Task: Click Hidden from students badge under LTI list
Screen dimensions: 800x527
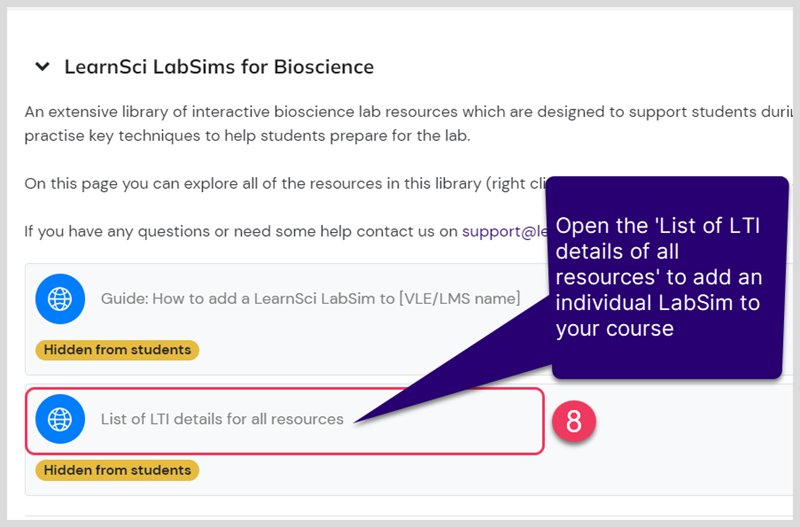Action: point(117,470)
